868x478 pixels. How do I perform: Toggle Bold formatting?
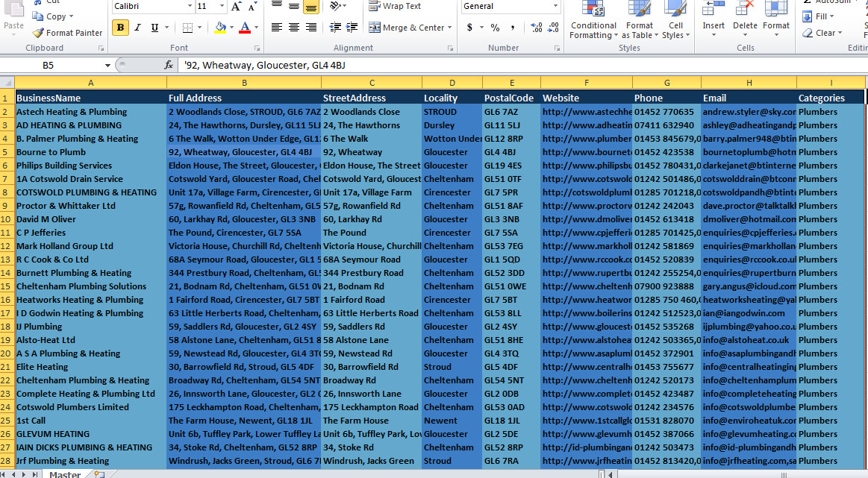(120, 28)
